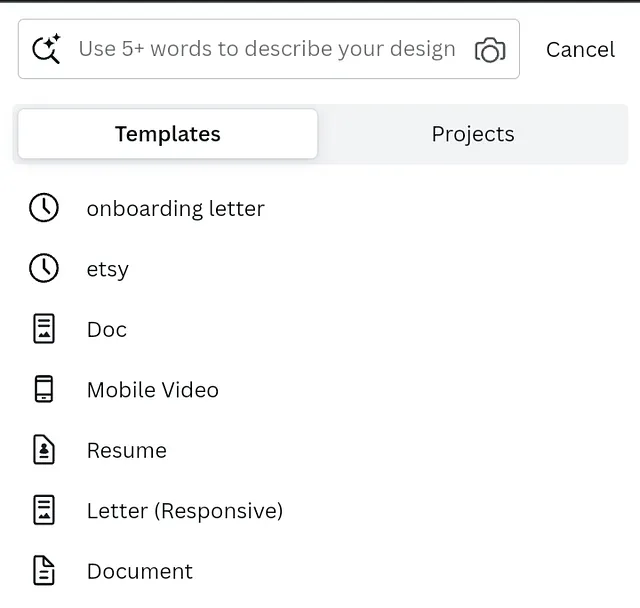Select the Doc page icon

click(44, 328)
